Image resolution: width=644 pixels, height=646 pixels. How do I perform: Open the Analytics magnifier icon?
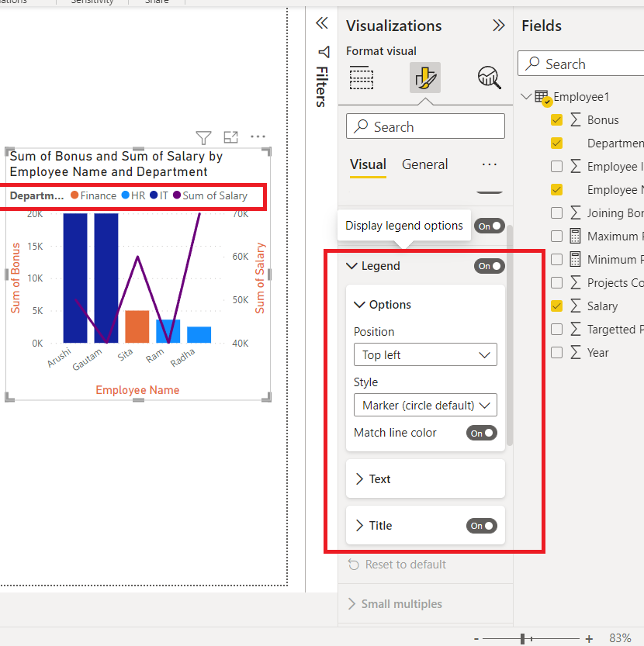click(490, 78)
